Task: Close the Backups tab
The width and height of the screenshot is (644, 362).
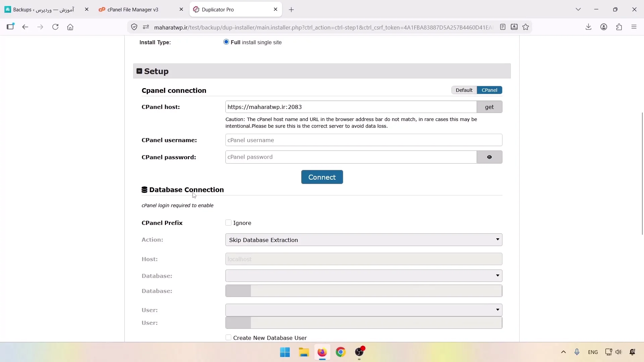Action: 87,9
